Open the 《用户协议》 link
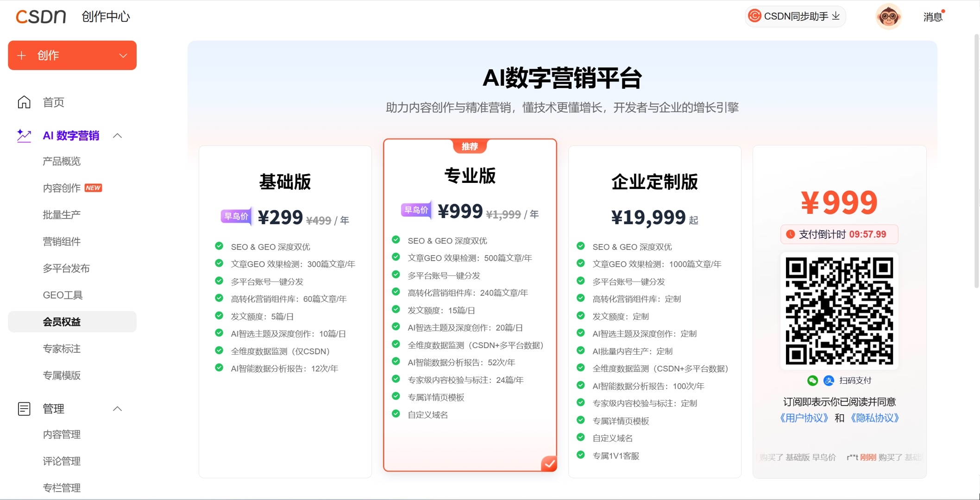The width and height of the screenshot is (980, 500). pos(804,418)
